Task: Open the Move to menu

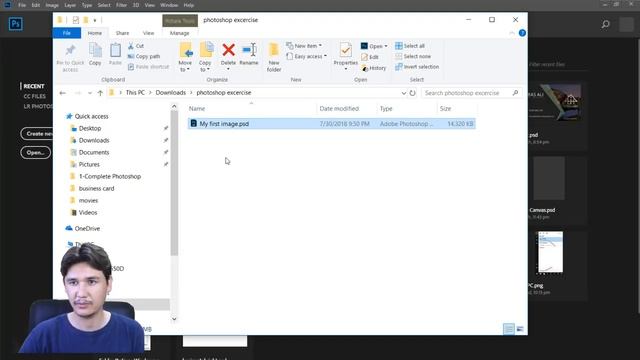Action: [x=185, y=57]
